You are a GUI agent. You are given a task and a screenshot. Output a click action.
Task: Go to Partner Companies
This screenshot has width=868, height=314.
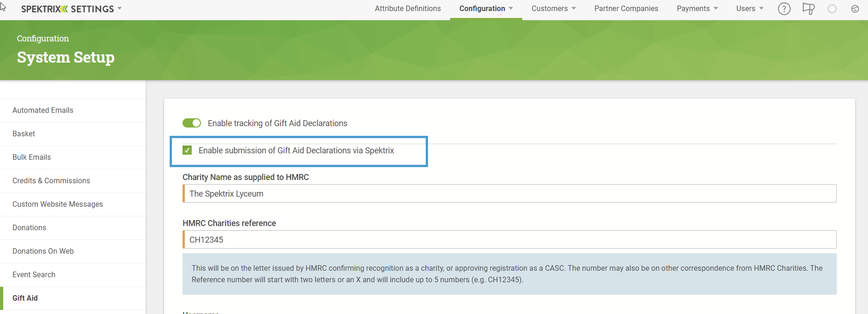tap(626, 9)
